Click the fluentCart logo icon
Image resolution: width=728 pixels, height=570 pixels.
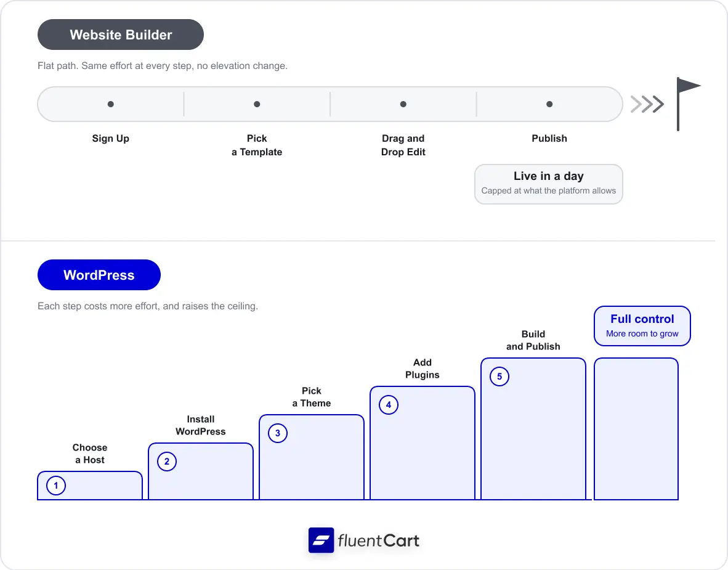coord(322,540)
